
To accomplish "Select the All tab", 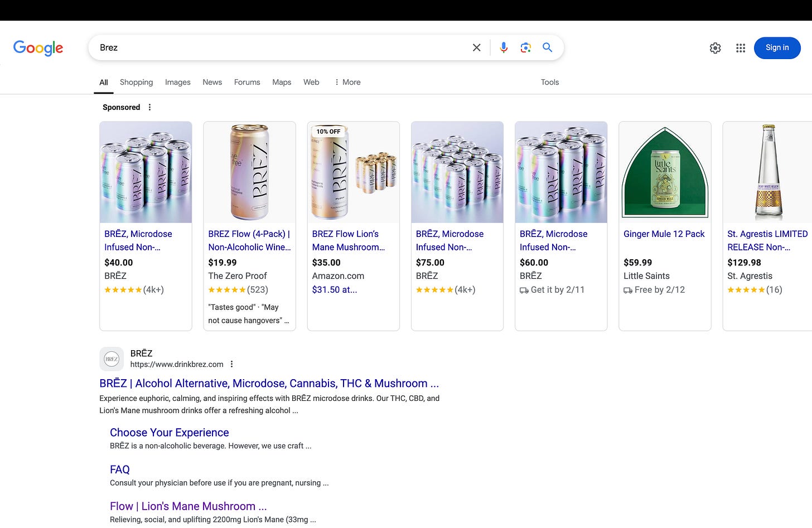I will point(104,82).
